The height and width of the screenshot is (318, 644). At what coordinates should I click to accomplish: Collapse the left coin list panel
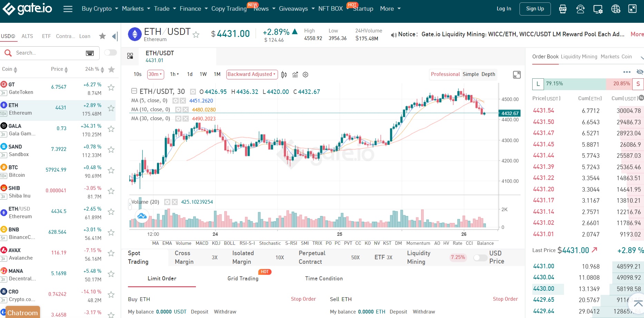pos(115,36)
